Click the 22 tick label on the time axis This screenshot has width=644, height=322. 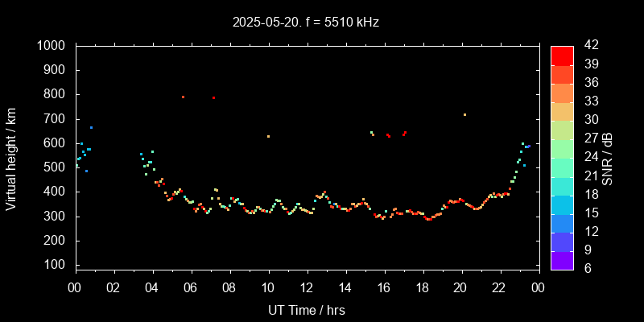499,287
